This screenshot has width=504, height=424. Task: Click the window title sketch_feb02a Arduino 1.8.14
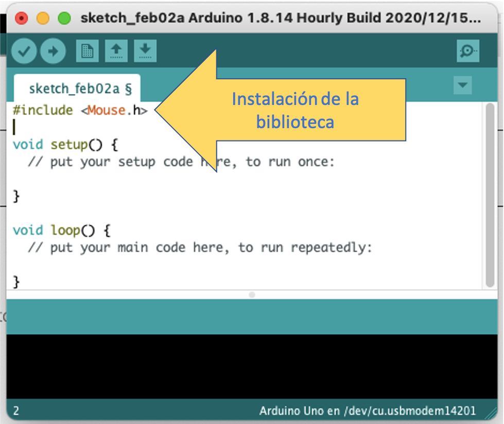[x=281, y=18]
